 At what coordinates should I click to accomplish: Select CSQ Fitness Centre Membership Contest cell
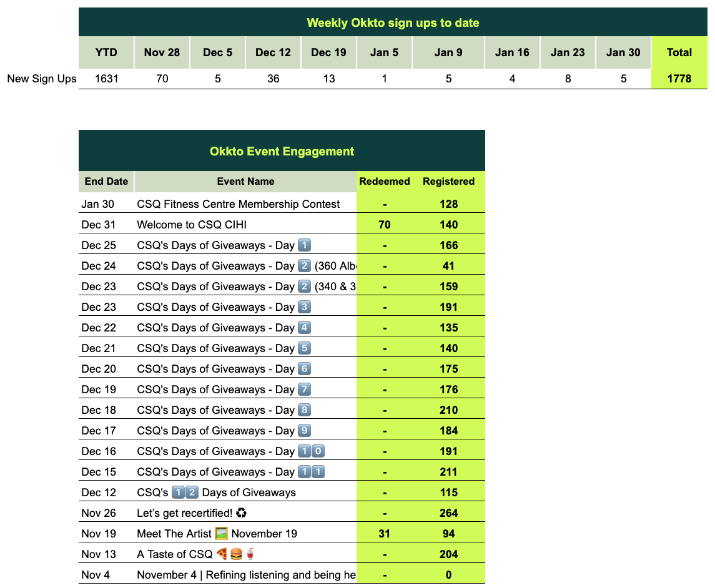(x=239, y=204)
